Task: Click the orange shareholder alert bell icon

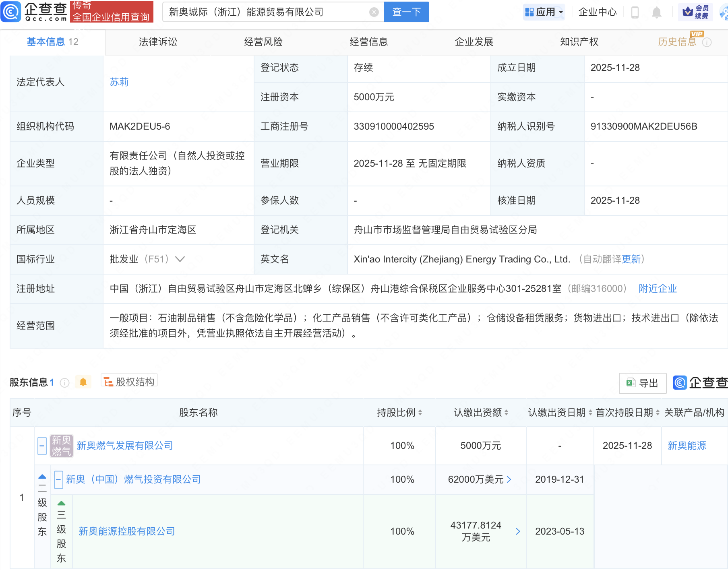Action: [x=83, y=382]
